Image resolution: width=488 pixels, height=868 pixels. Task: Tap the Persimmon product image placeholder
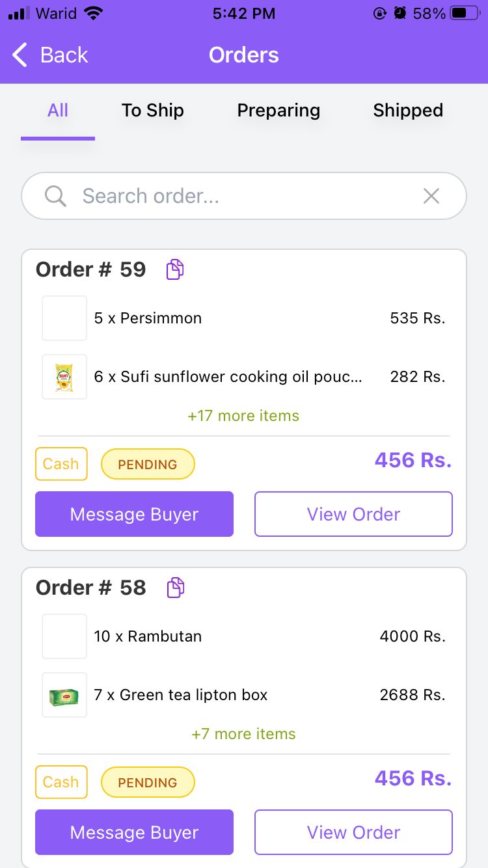pyautogui.click(x=64, y=318)
